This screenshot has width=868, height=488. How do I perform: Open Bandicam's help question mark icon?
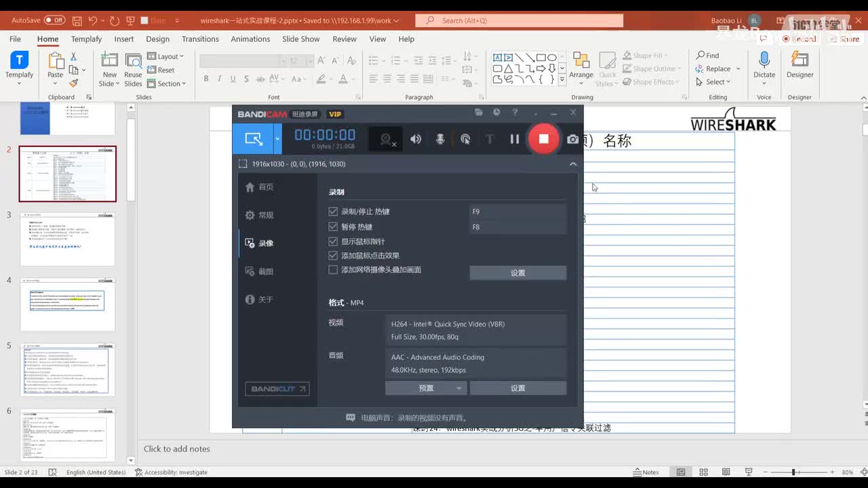(x=515, y=113)
